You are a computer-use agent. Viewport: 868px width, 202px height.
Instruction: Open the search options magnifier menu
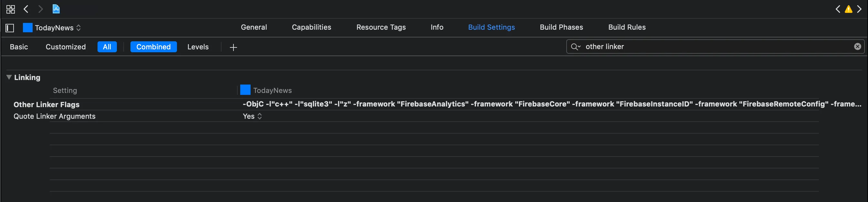point(575,47)
